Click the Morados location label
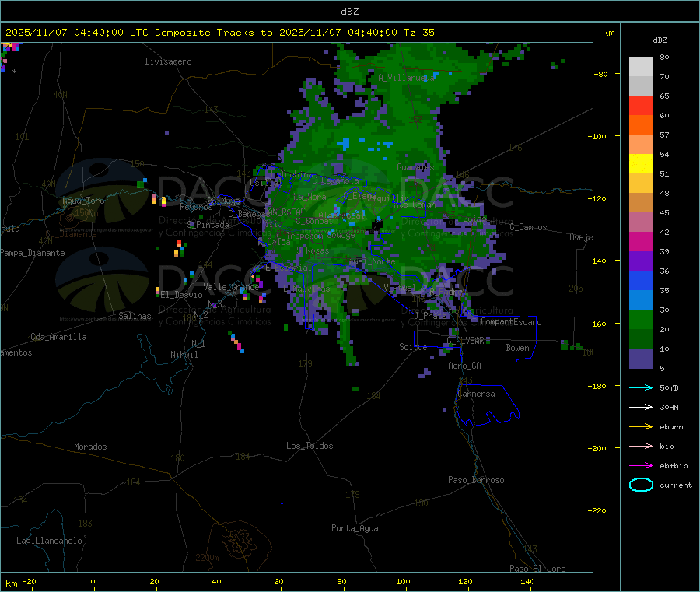The image size is (700, 592). (x=90, y=447)
